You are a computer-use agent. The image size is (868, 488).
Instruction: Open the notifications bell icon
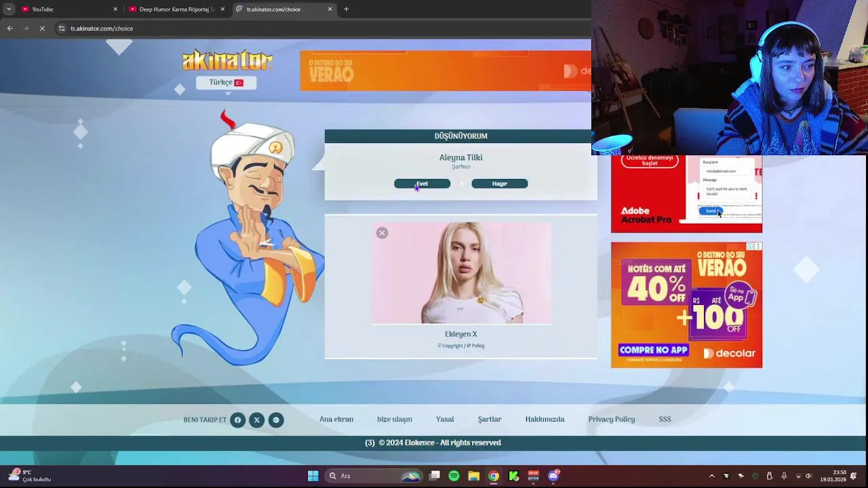coord(854,476)
